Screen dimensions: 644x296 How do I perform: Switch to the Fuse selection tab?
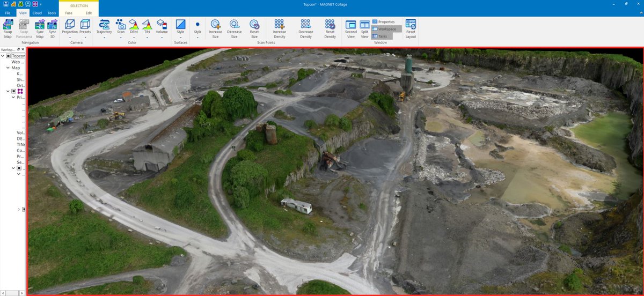pos(69,12)
